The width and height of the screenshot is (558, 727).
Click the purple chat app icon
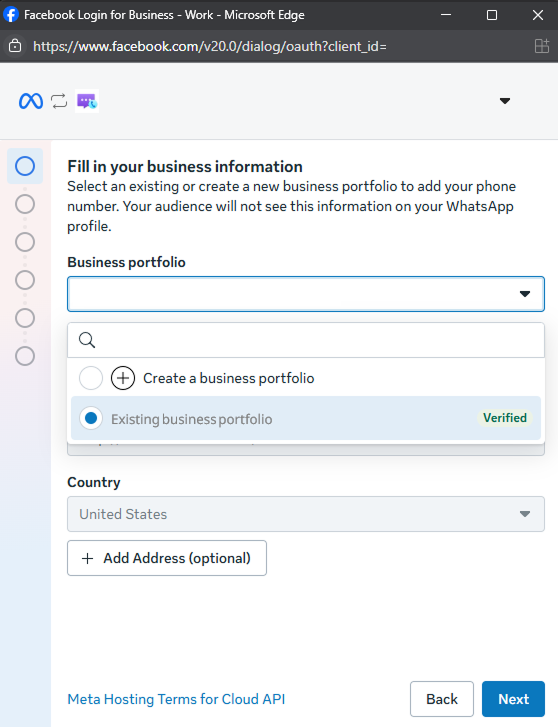(x=87, y=101)
